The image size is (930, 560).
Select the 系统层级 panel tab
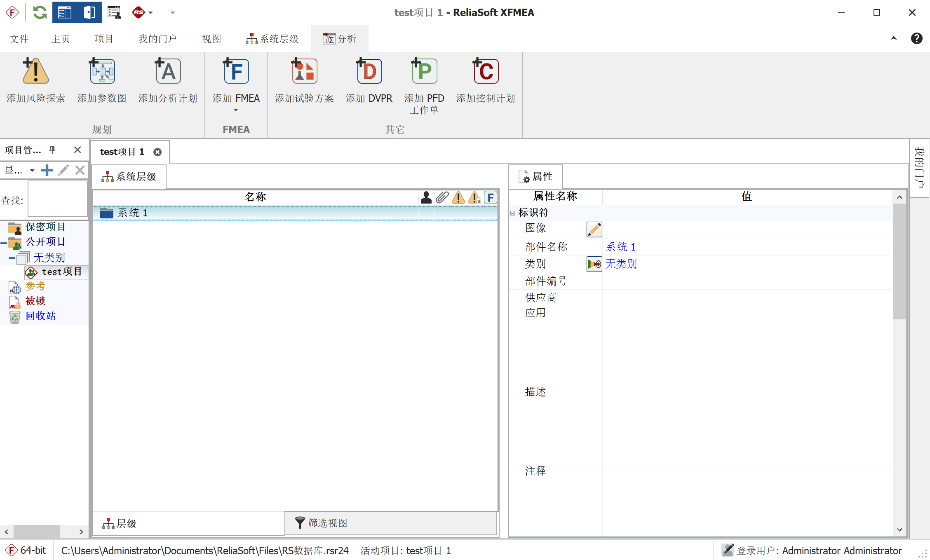(x=129, y=177)
